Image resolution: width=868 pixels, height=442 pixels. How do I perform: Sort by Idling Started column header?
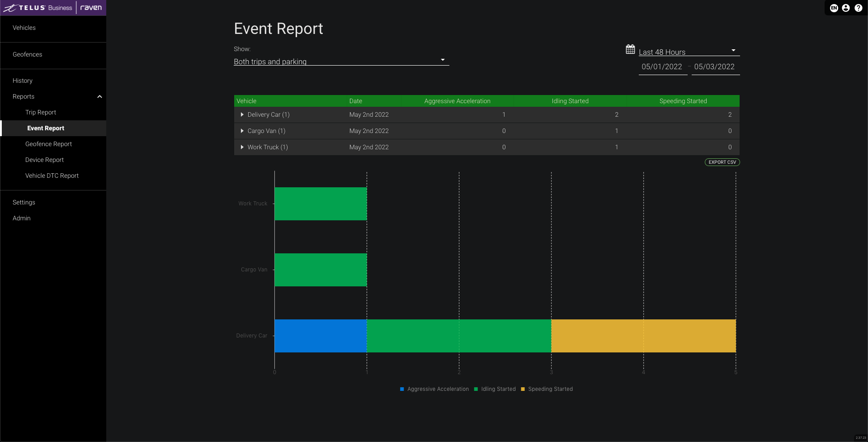click(570, 101)
